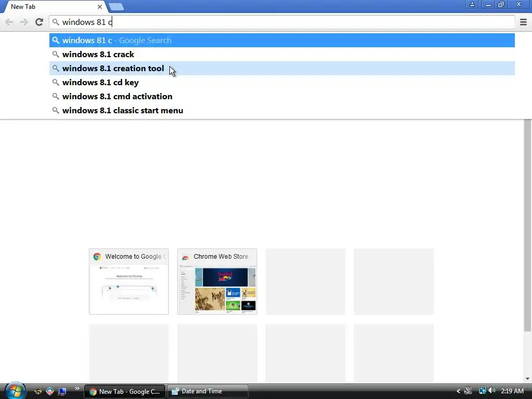Viewport: 532px width, 399px height.
Task: Open the Welcome to Google Chrome thumbnail
Action: pos(129,282)
